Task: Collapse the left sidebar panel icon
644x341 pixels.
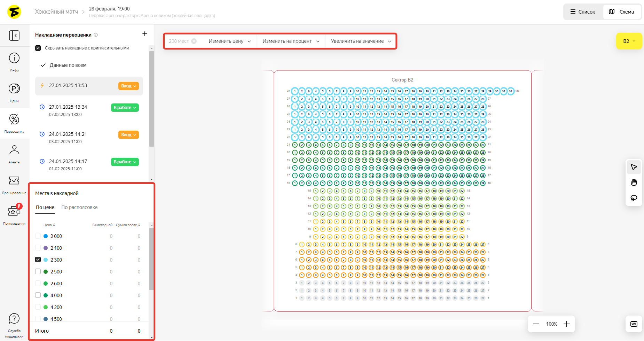Action: (x=14, y=36)
